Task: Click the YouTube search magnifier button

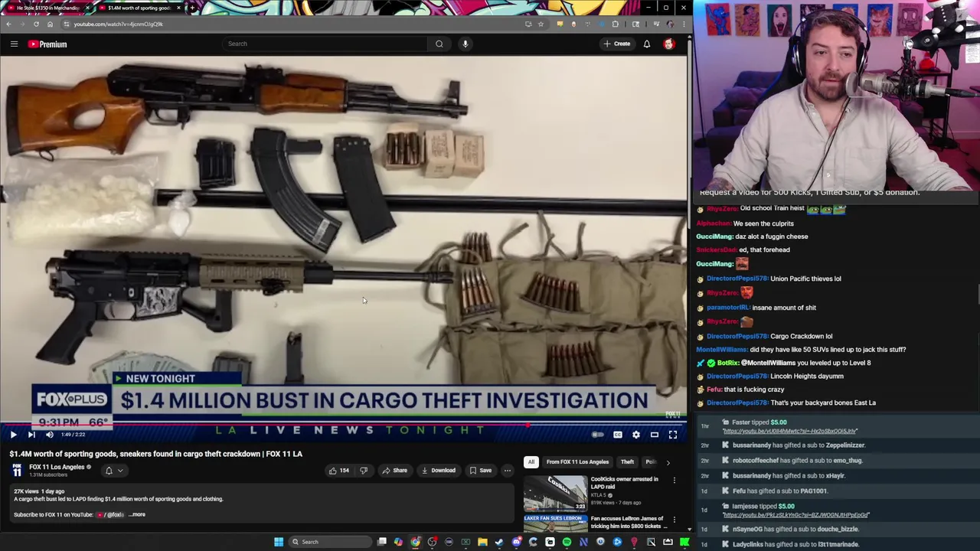Action: click(439, 44)
